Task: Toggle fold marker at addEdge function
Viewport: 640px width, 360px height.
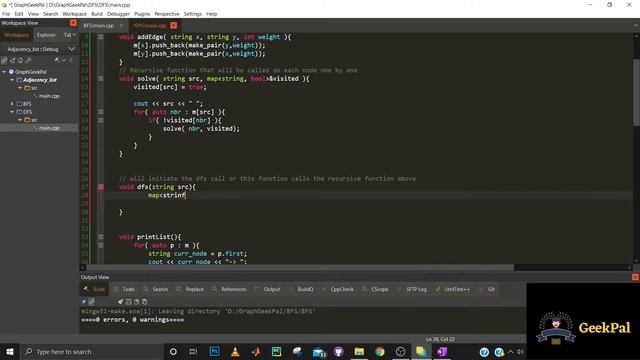Action: (100, 37)
